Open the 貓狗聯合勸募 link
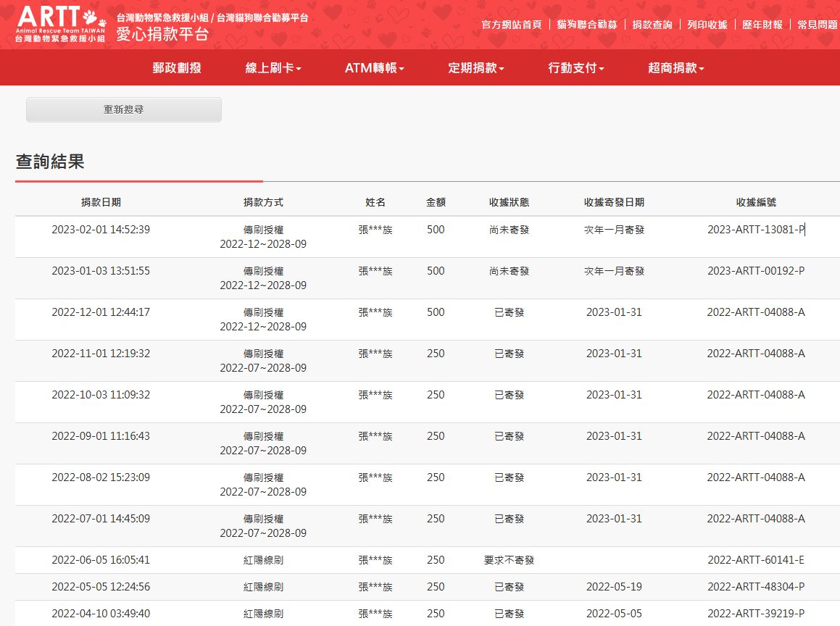 (587, 25)
